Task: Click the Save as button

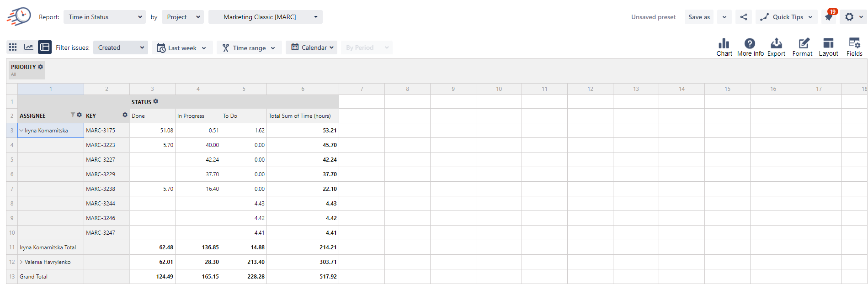Action: click(x=699, y=17)
